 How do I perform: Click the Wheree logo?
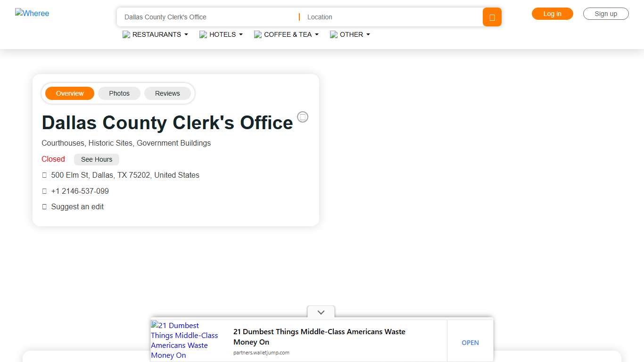32,13
